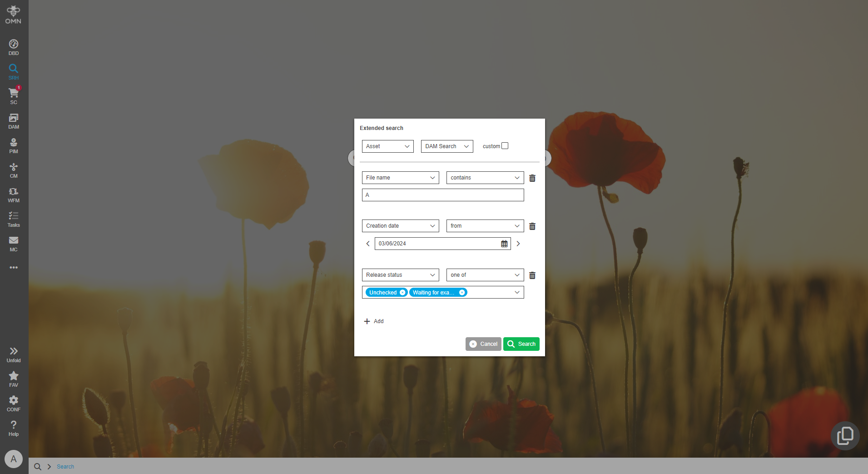Open the Asset type dropdown
Image resolution: width=868 pixels, height=474 pixels.
coord(387,146)
